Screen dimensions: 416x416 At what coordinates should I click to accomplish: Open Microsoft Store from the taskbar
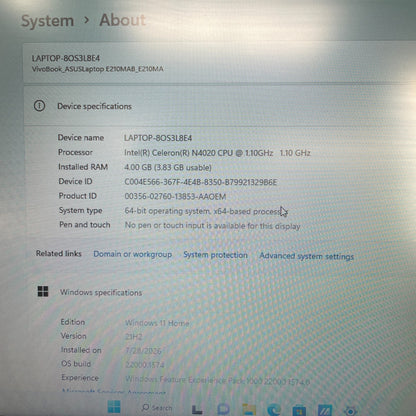[x=299, y=410]
